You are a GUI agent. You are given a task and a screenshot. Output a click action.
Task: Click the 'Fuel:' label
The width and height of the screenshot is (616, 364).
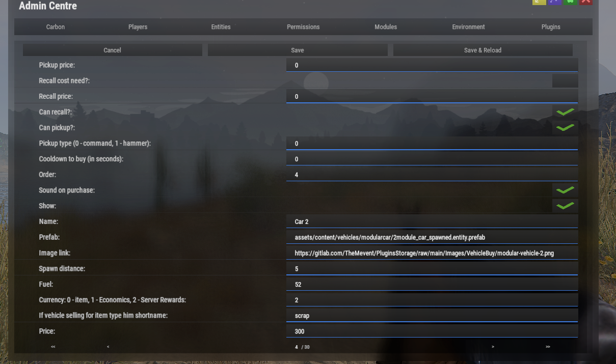[x=46, y=285]
